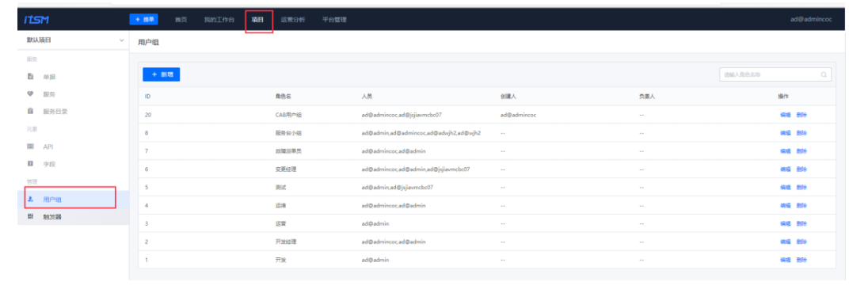Image resolution: width=868 pixels, height=293 pixels.
Task: Click the 新增 button to add a group
Action: pos(161,74)
